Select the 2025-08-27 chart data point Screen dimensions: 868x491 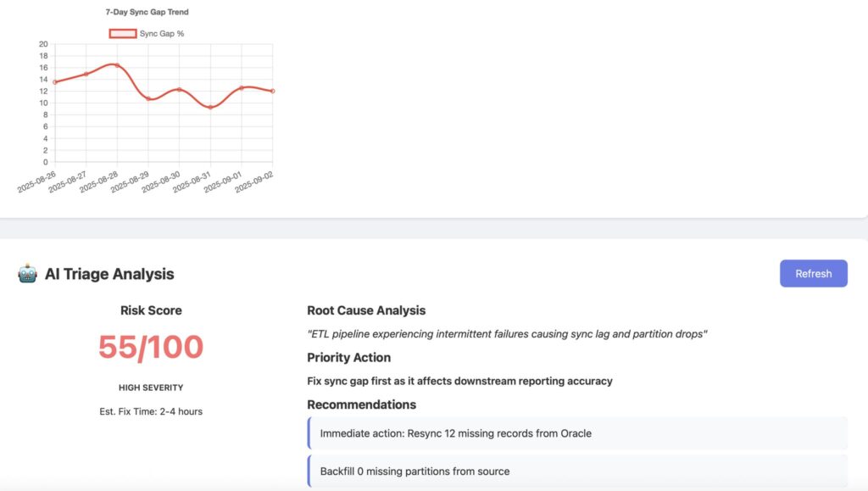86,74
